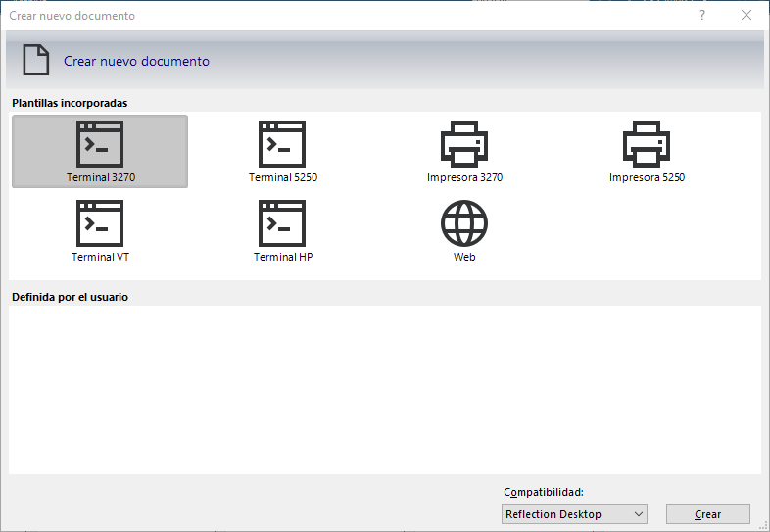The height and width of the screenshot is (532, 770).
Task: Click the dialog resize grip corner
Action: pos(764,526)
